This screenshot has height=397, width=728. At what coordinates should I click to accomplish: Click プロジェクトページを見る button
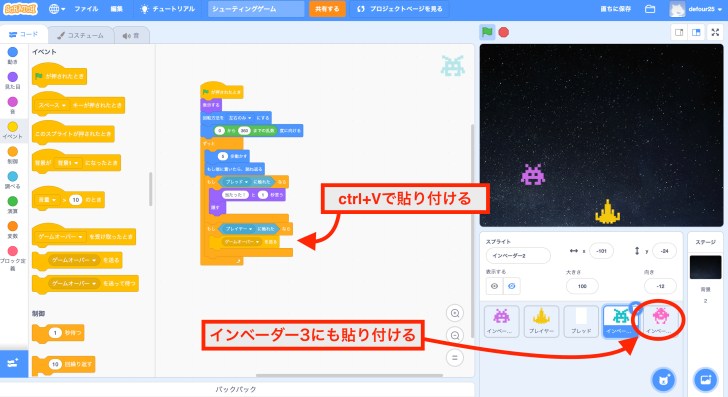click(400, 9)
